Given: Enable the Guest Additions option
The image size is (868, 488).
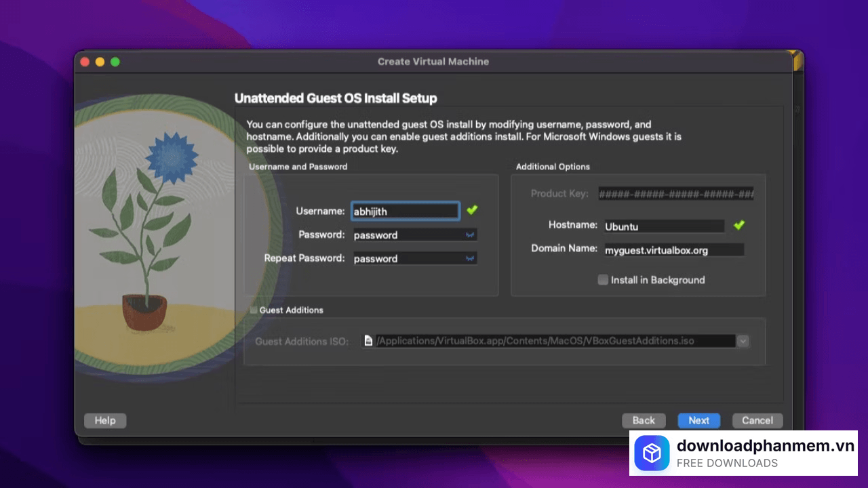Looking at the screenshot, I should pos(254,310).
